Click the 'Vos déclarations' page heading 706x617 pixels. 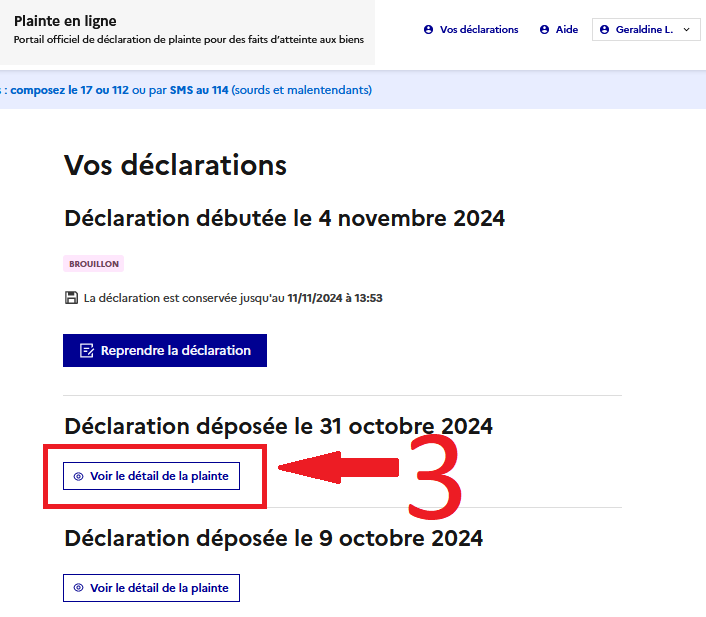click(175, 165)
